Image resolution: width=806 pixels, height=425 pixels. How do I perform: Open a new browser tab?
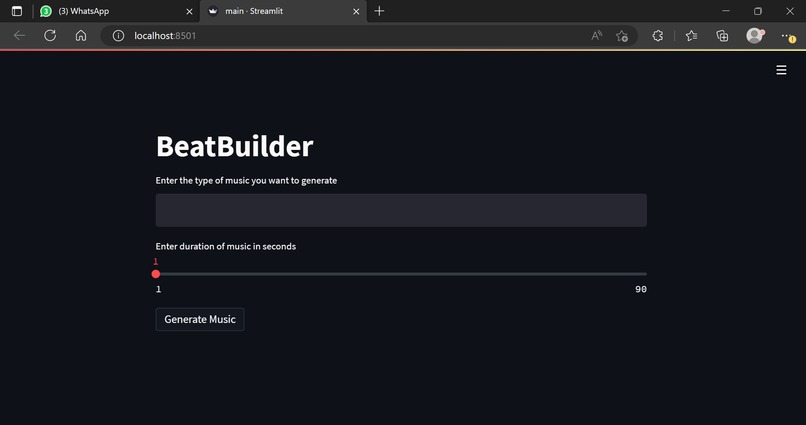click(x=379, y=11)
